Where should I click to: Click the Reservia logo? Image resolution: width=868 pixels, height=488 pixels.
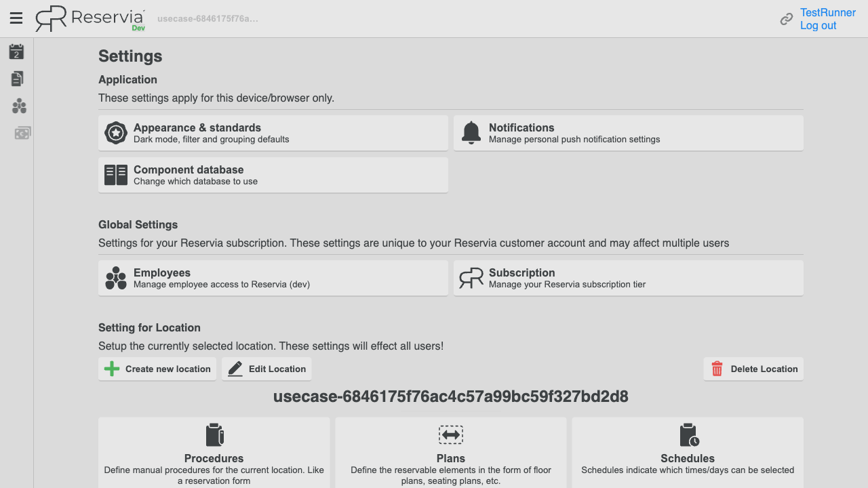[90, 19]
